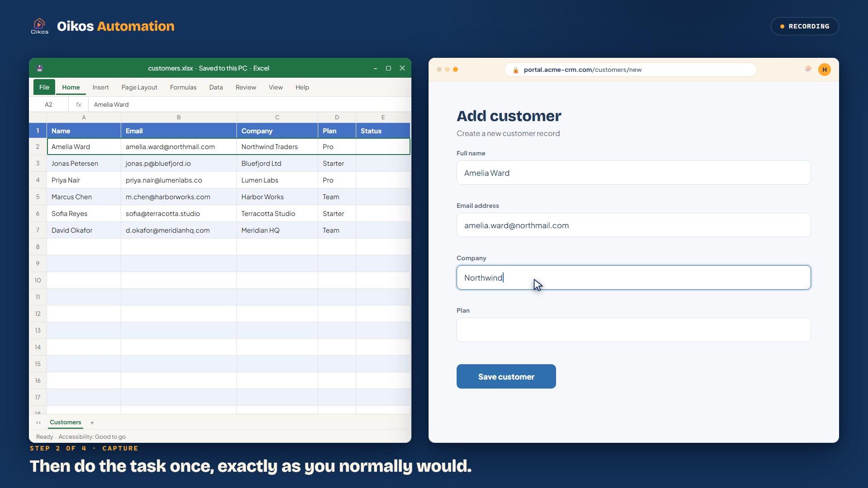The image size is (868, 488).
Task: Click the Email header cell
Action: (179, 131)
